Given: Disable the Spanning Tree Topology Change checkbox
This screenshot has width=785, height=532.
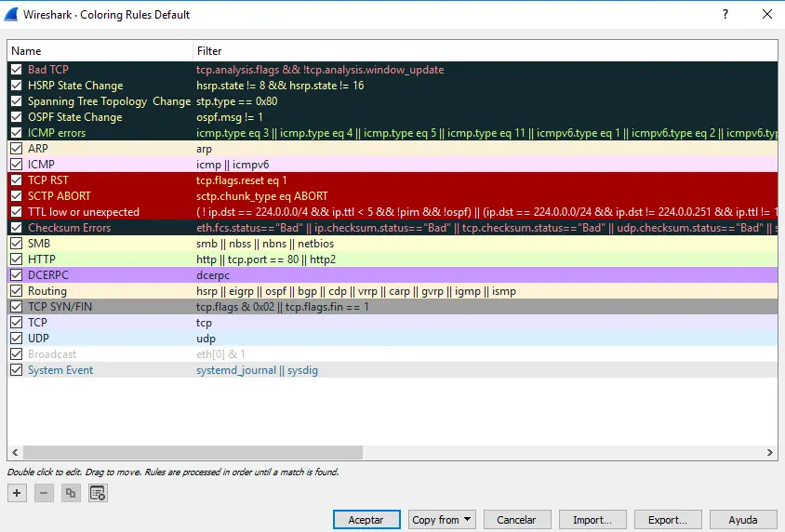Looking at the screenshot, I should pyautogui.click(x=17, y=101).
